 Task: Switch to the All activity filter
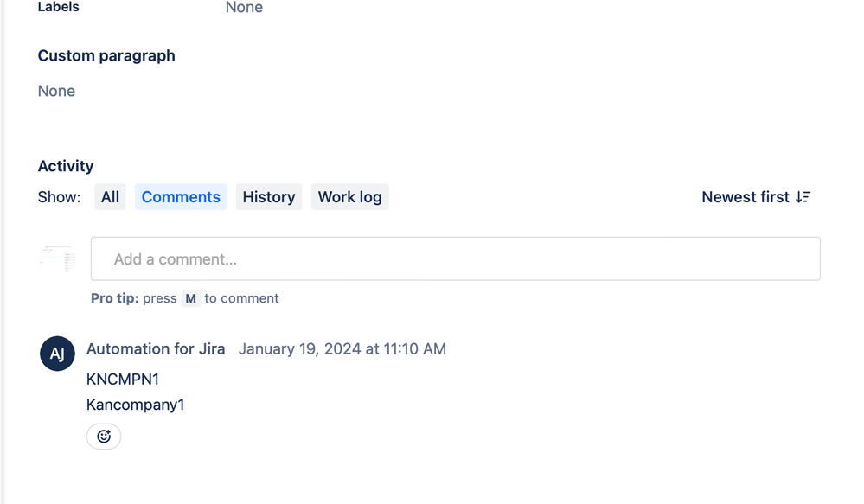110,197
